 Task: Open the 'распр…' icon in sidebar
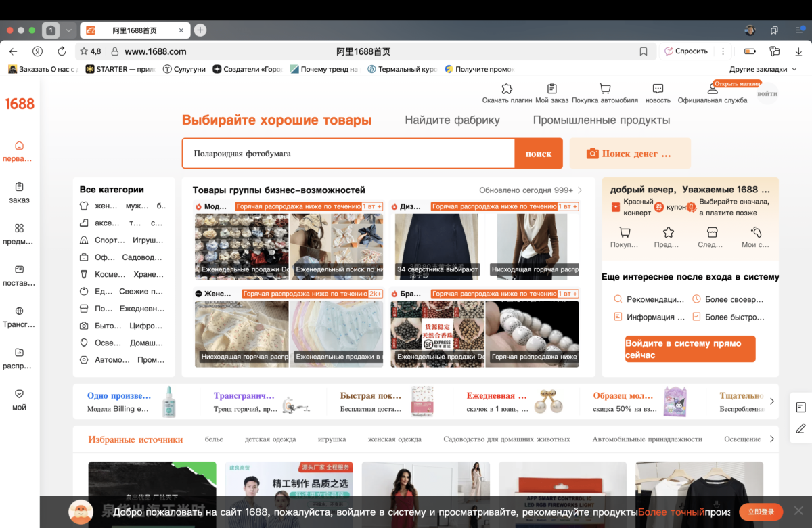click(x=19, y=352)
